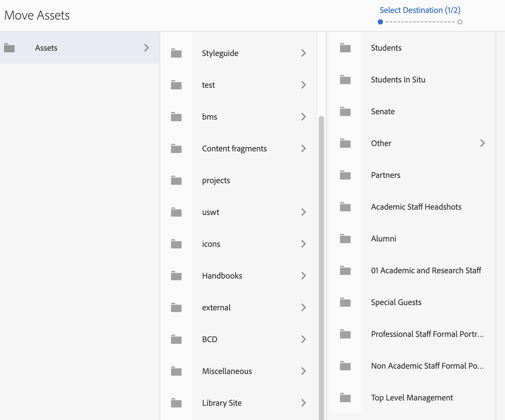The height and width of the screenshot is (420, 505).
Task: Click the second step circle in the wizard
Action: point(460,22)
